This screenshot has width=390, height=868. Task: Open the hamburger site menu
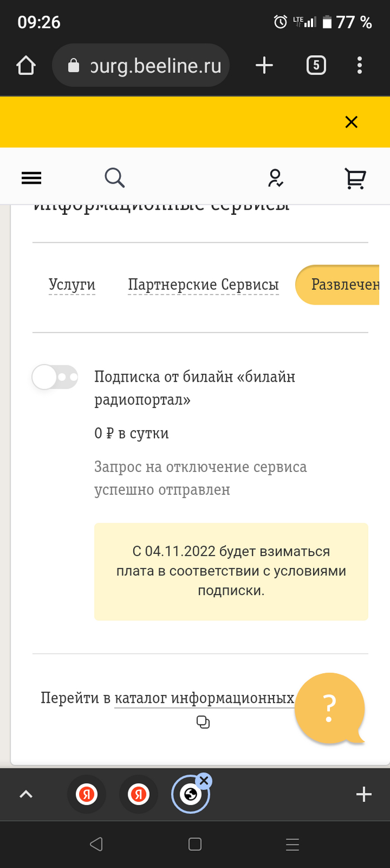[31, 178]
